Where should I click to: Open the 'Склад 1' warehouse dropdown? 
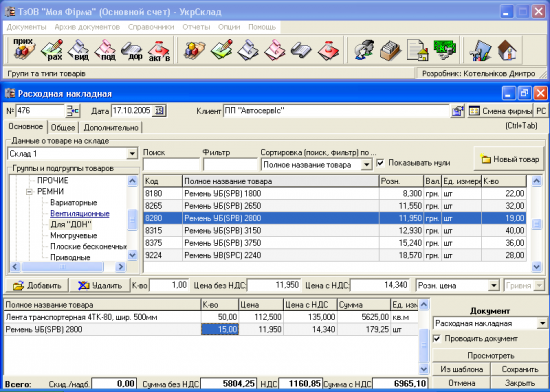(x=132, y=154)
